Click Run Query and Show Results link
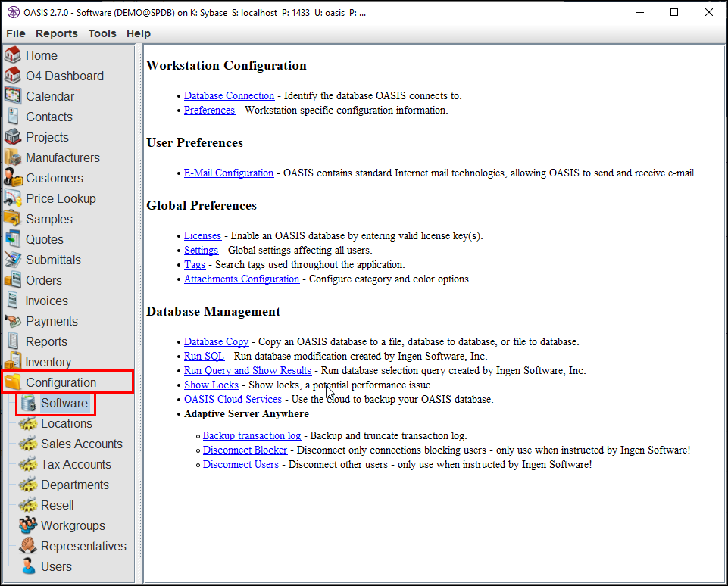Image resolution: width=728 pixels, height=586 pixels. [x=248, y=370]
